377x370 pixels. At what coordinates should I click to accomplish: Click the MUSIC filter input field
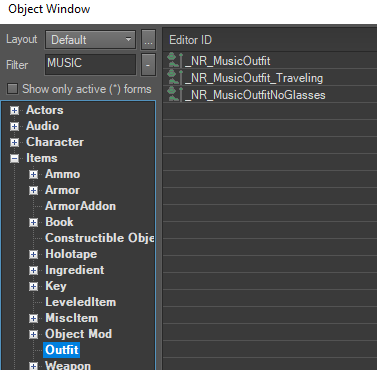tap(90, 65)
